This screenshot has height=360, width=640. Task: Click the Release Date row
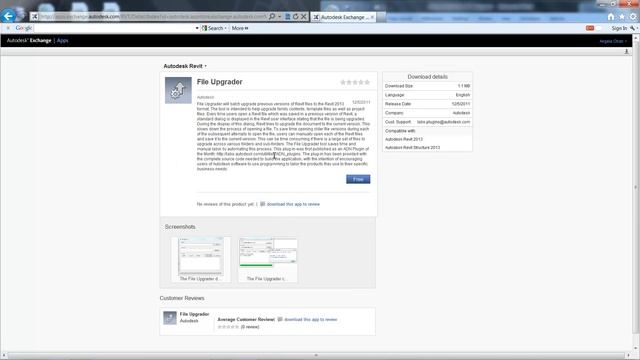tap(427, 104)
